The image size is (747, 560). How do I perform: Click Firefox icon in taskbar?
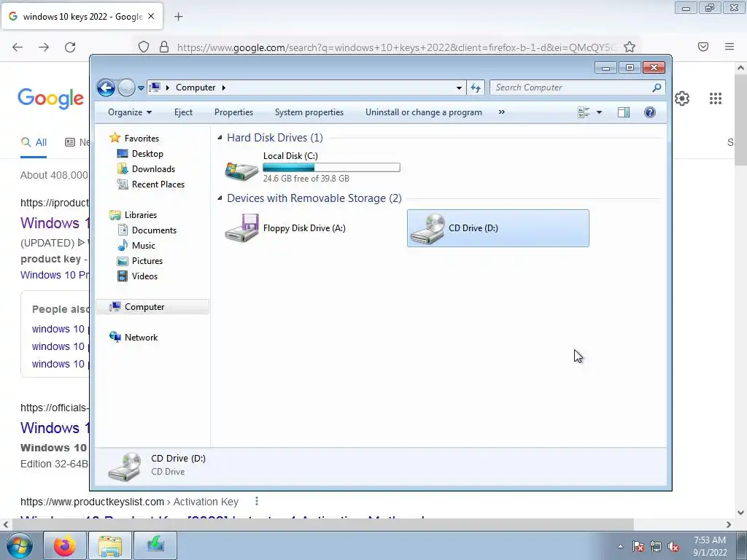pyautogui.click(x=65, y=545)
